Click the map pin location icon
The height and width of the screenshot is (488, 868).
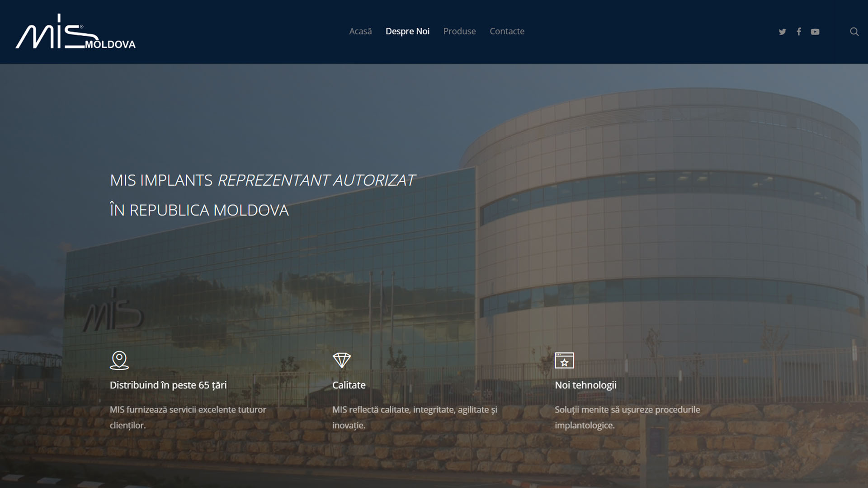119,361
